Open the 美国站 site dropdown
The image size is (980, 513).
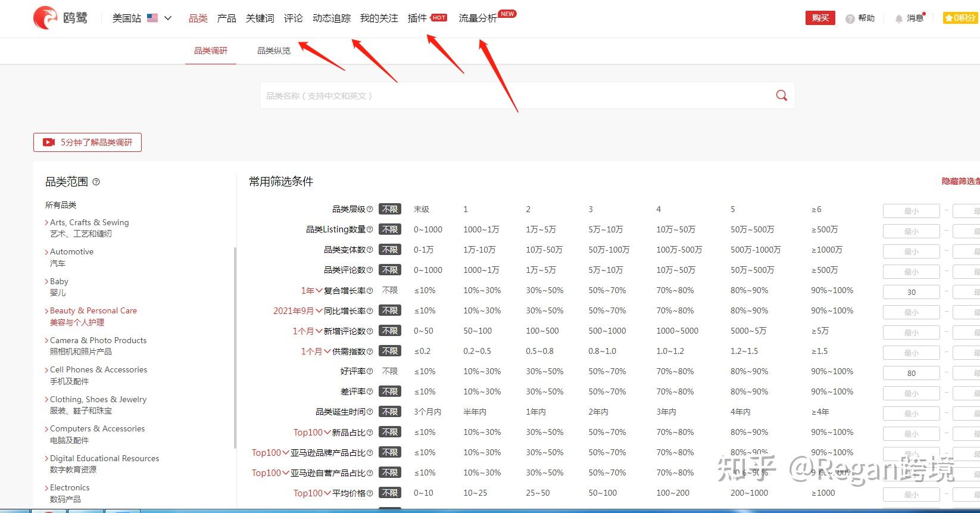point(142,18)
